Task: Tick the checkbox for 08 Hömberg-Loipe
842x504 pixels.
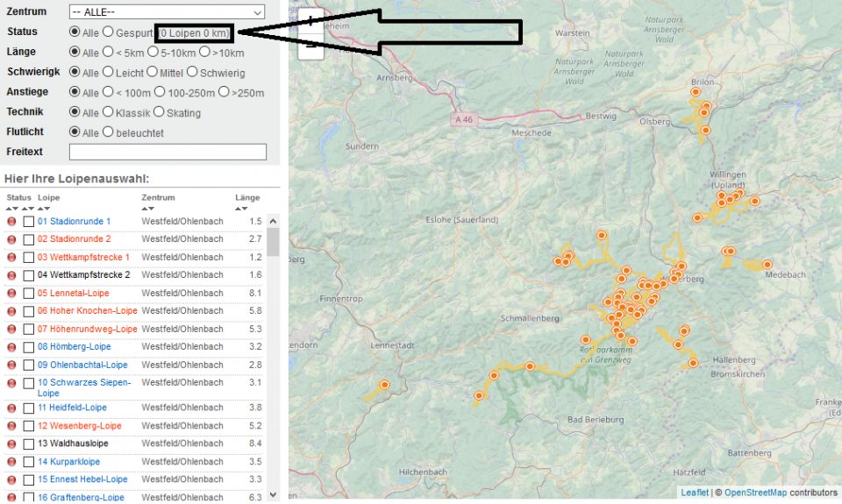Action: click(x=29, y=347)
